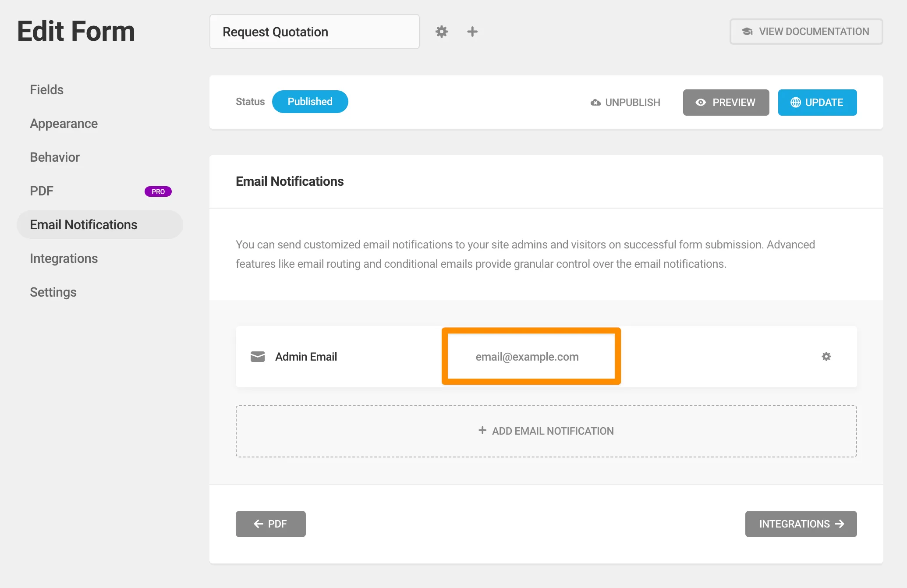This screenshot has height=588, width=907.
Task: Go to the Appearance section
Action: 64,124
